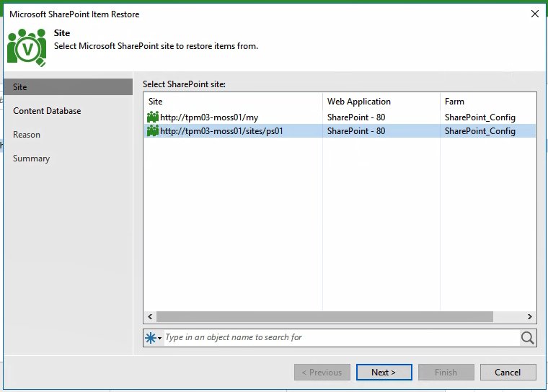This screenshot has height=392, width=548.
Task: Click the < Previous button
Action: pos(322,373)
